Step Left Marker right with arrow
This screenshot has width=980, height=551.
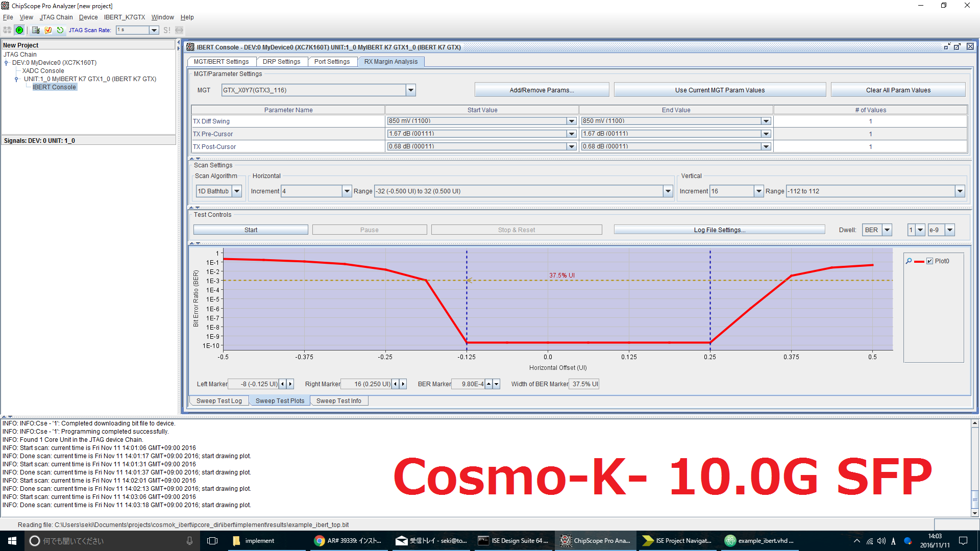point(290,384)
